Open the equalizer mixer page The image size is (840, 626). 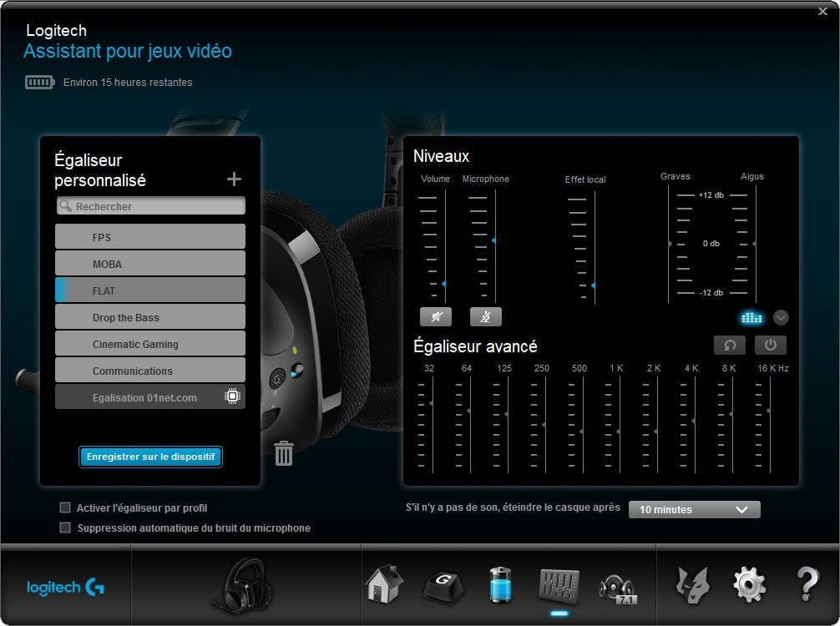(x=559, y=585)
